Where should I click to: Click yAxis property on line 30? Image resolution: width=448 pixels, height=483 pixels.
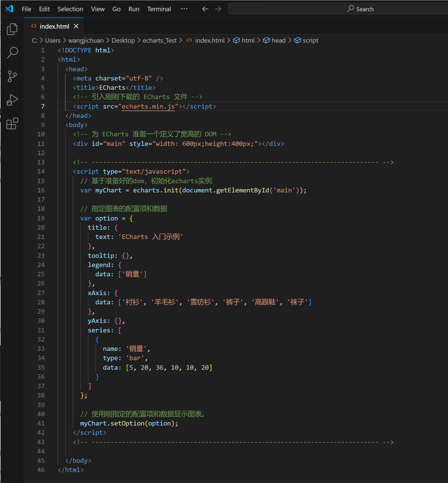tap(97, 321)
